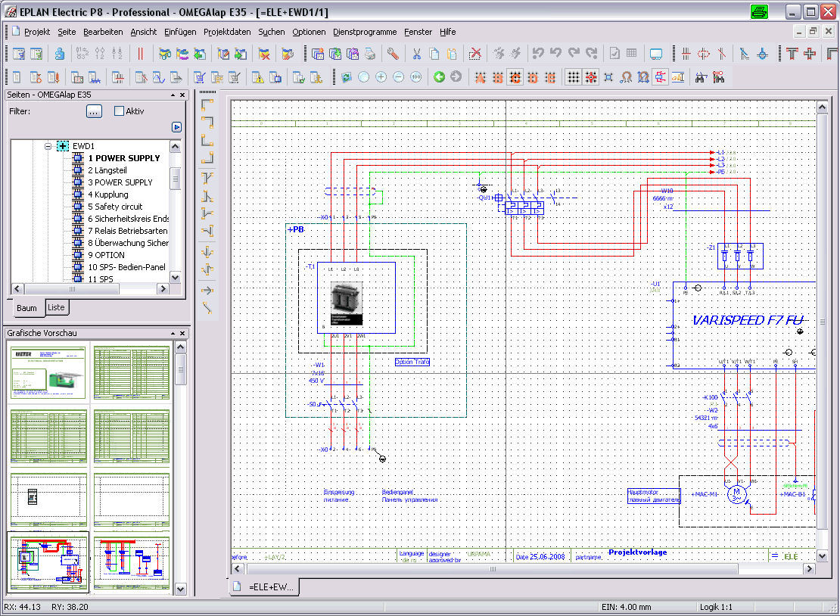
Task: Click the preview panel vertical scrollbar thumb
Action: (x=181, y=369)
